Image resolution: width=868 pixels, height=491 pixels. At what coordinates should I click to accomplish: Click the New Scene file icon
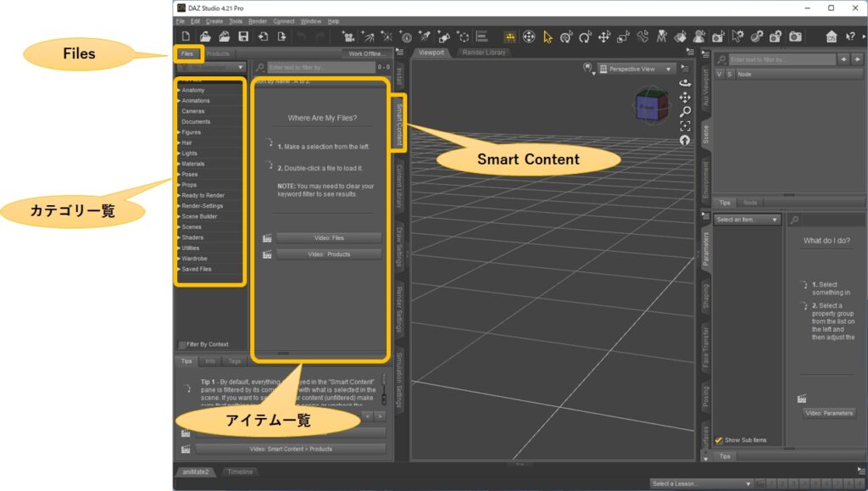(185, 36)
